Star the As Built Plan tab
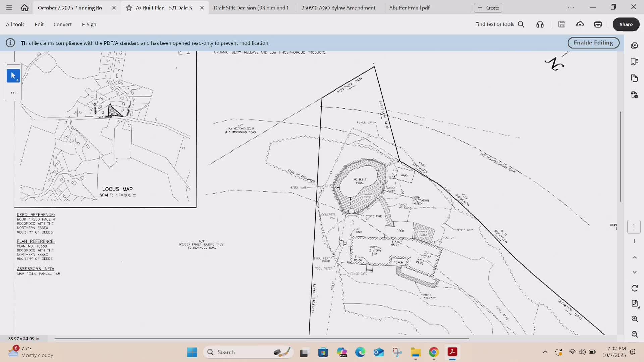This screenshot has height=362, width=644. [x=129, y=8]
